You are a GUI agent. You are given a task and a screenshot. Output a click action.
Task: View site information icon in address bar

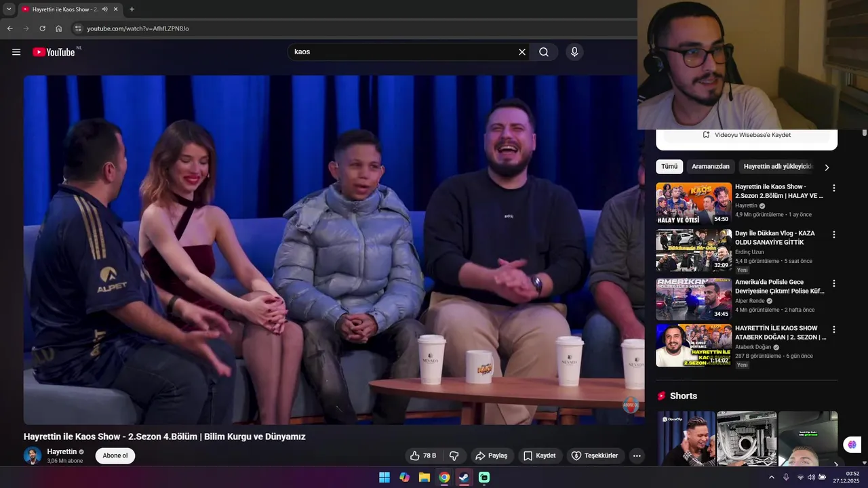78,28
